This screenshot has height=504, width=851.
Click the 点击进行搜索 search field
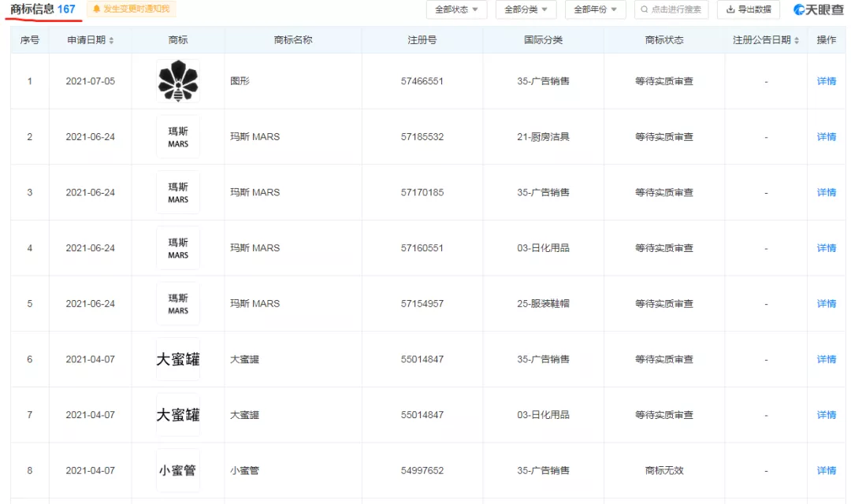point(671,9)
